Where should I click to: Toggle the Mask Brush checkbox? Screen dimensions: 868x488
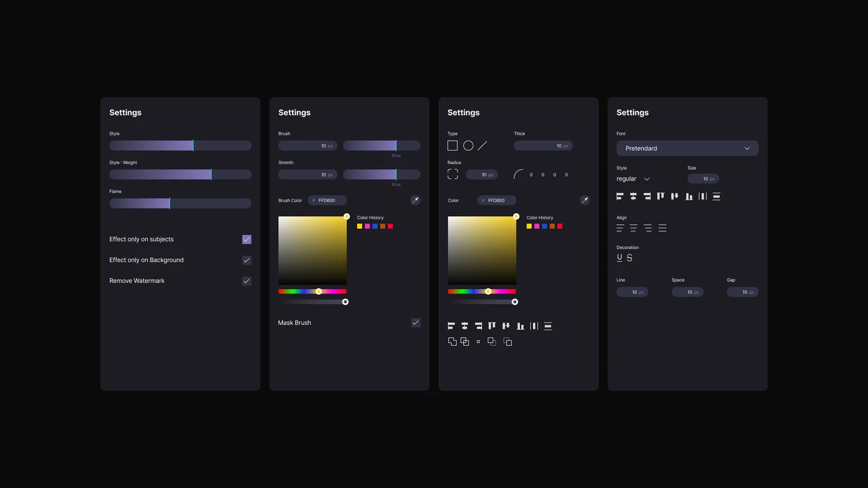[415, 323]
